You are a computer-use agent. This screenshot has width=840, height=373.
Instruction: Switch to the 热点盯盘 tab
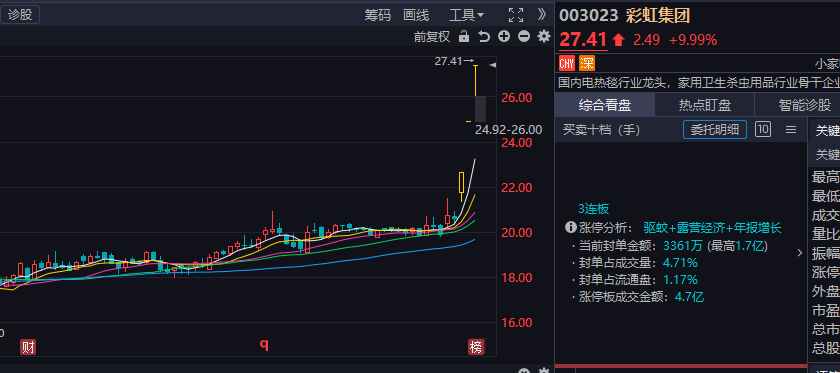tap(704, 105)
